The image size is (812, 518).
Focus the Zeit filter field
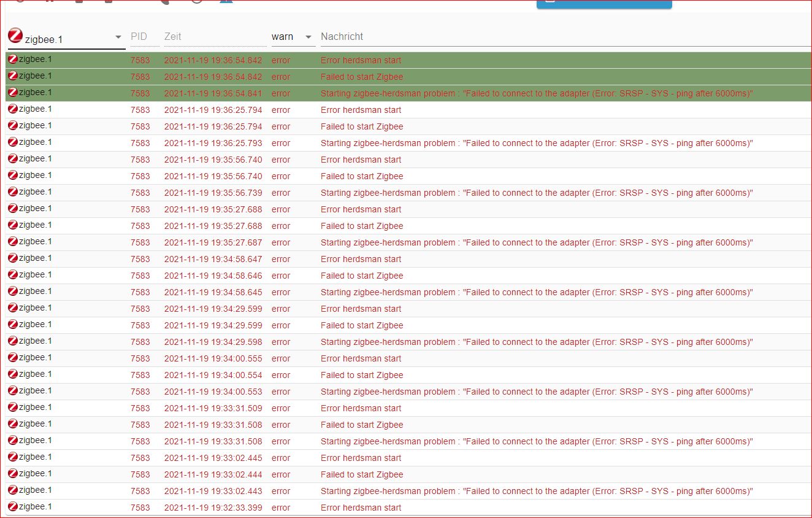215,37
